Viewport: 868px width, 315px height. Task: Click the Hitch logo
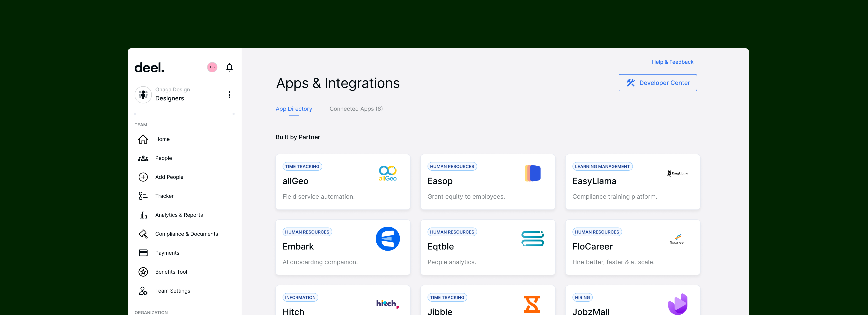[387, 304]
